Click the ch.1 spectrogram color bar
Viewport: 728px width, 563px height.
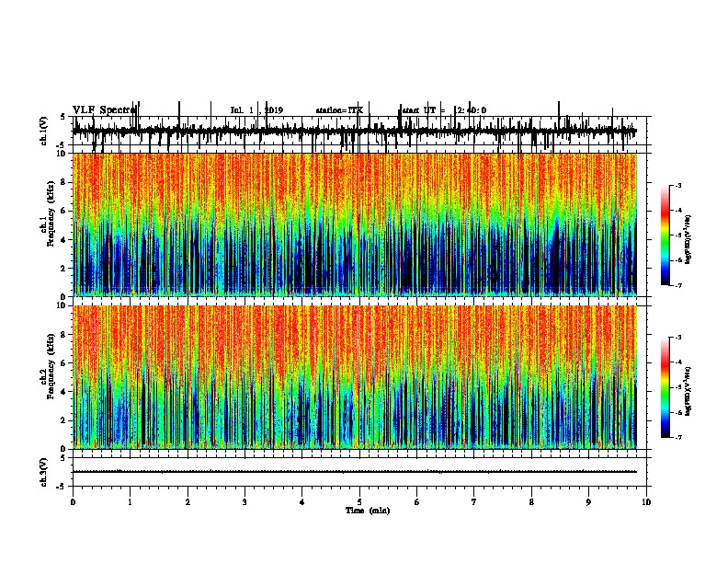click(x=665, y=236)
